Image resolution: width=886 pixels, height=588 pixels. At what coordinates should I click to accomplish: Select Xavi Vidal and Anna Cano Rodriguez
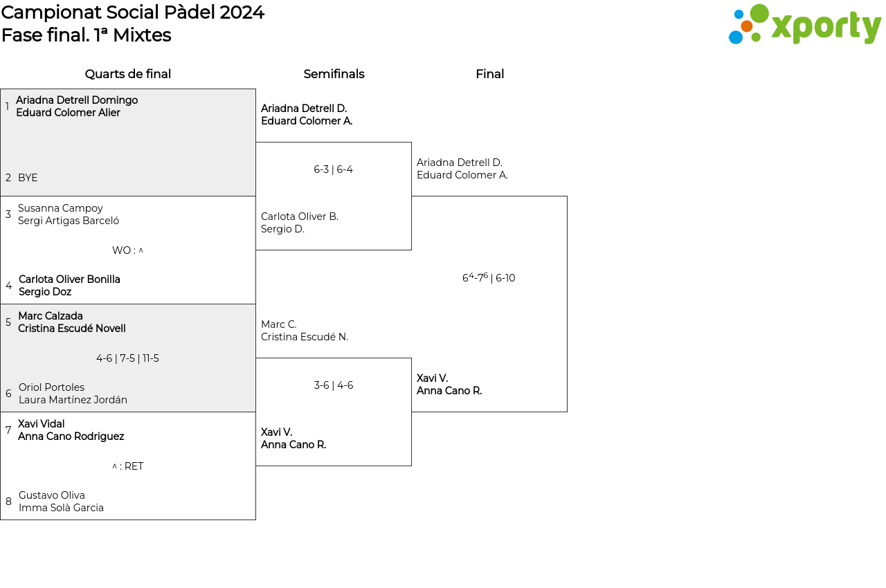point(71,430)
